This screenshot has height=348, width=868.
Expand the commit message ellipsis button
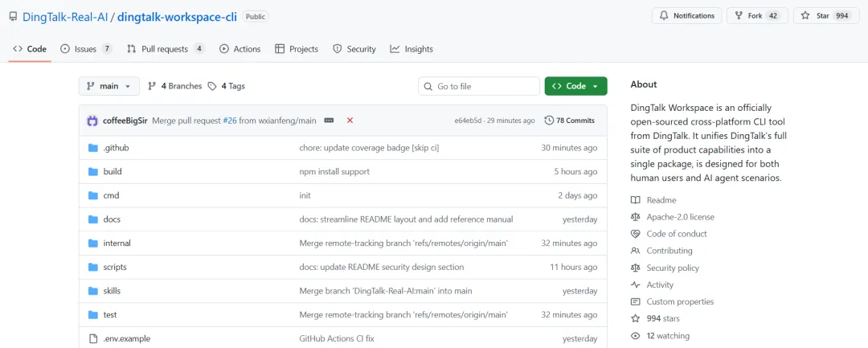(329, 120)
